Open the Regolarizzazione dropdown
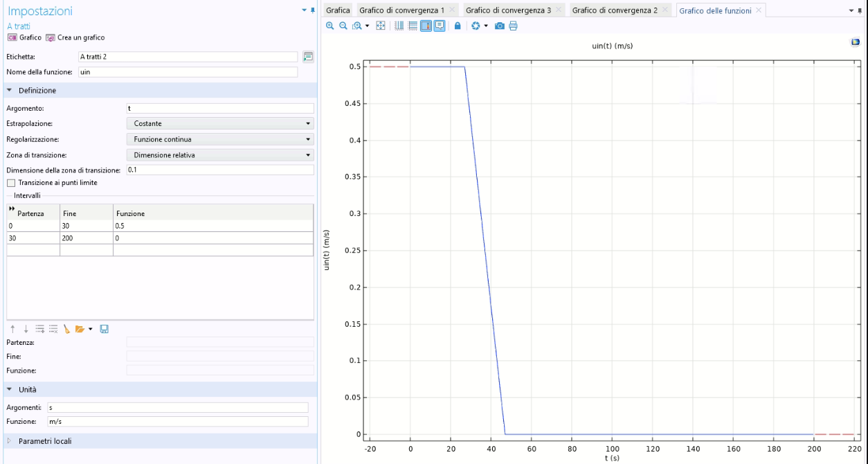 [x=219, y=139]
